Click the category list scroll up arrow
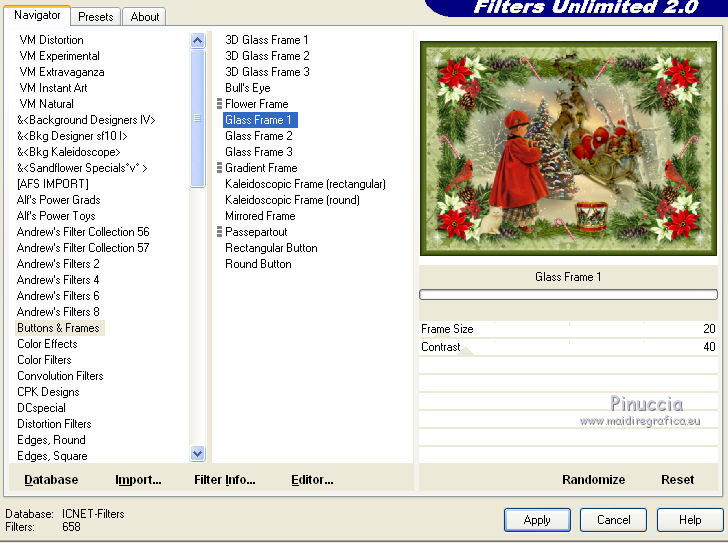 197,41
